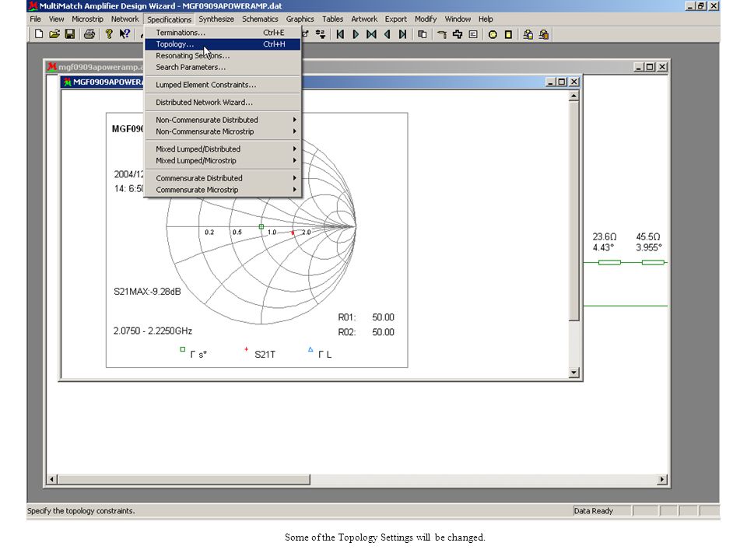Screen dimensions: 747x560
Task: Choose Resonating Sections... menu entry
Action: pyautogui.click(x=223, y=56)
